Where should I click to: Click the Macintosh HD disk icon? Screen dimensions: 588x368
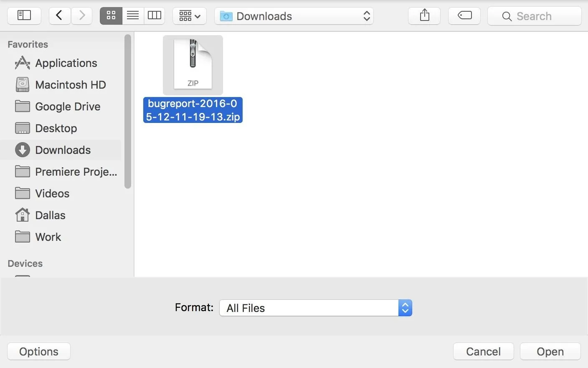(x=23, y=84)
